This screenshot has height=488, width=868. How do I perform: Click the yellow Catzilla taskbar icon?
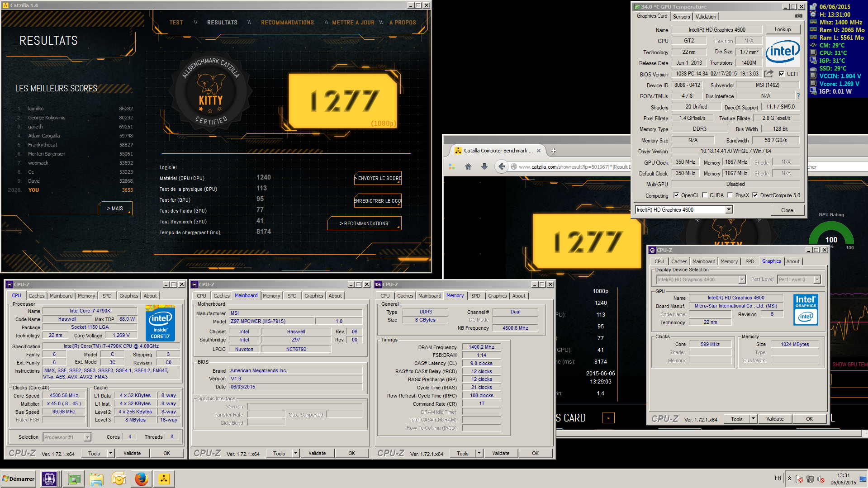click(164, 479)
